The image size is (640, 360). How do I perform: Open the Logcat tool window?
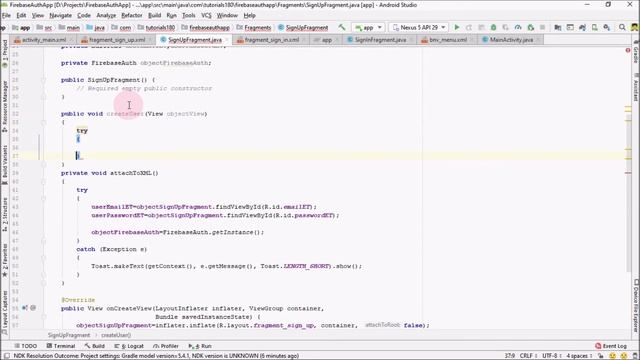129,346
